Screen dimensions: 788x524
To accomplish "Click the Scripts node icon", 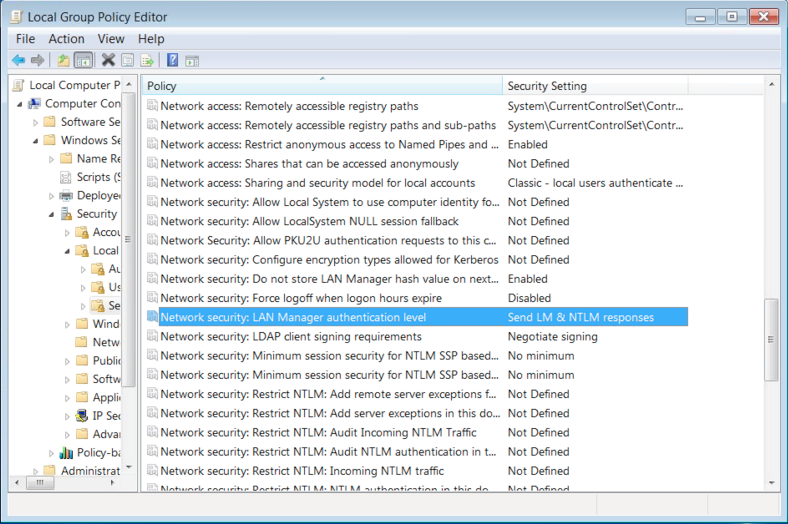I will click(x=65, y=177).
